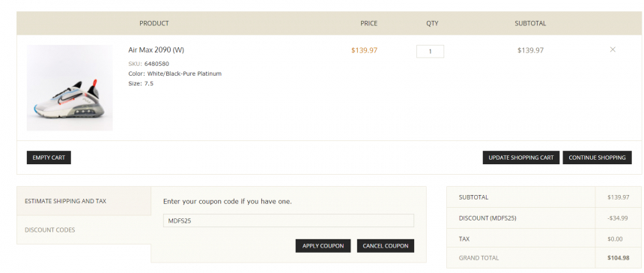
Task: Click the Price column header
Action: coord(369,23)
